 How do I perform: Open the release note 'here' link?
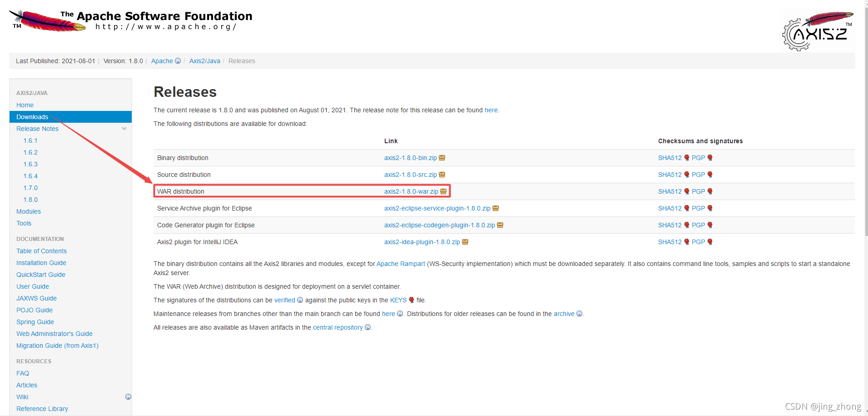click(x=491, y=110)
